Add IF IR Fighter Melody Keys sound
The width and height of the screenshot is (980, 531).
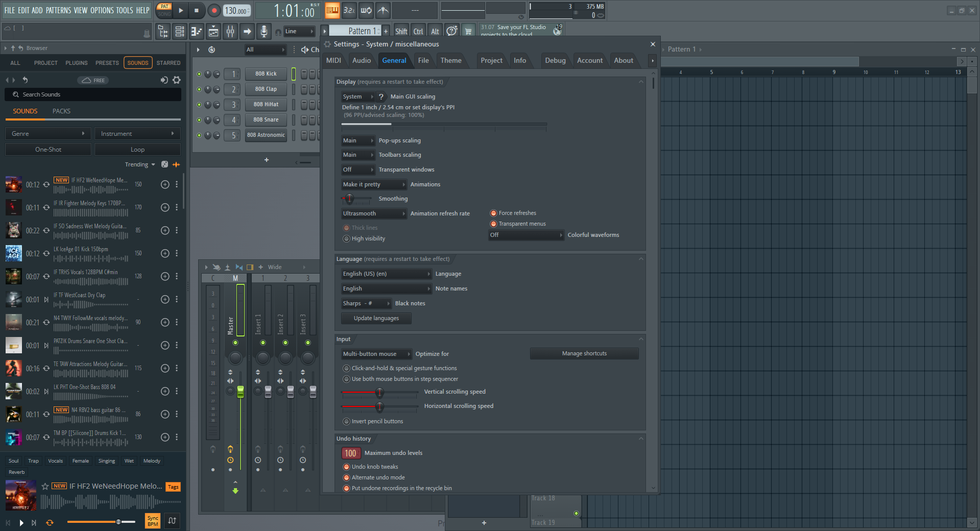pos(165,207)
